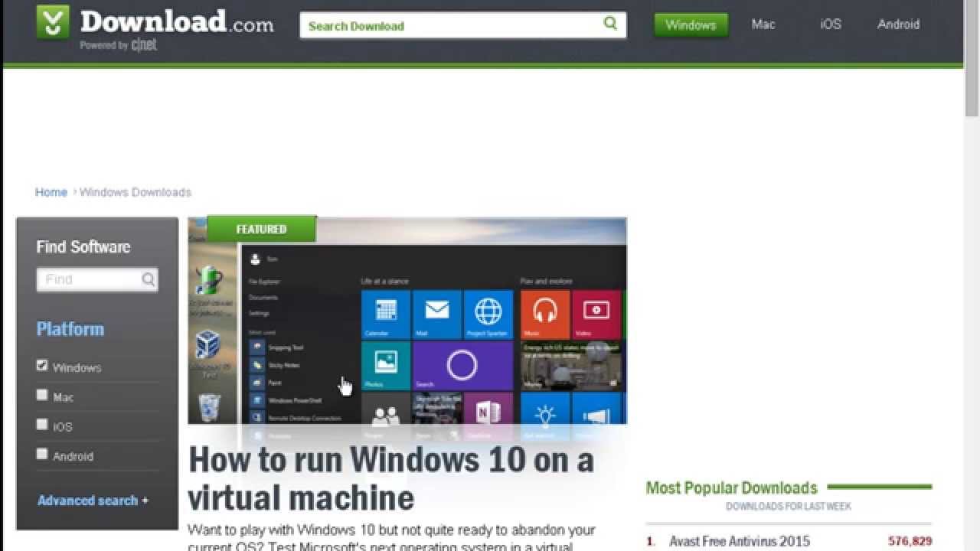Click the Find Software magnifier icon

pos(149,280)
